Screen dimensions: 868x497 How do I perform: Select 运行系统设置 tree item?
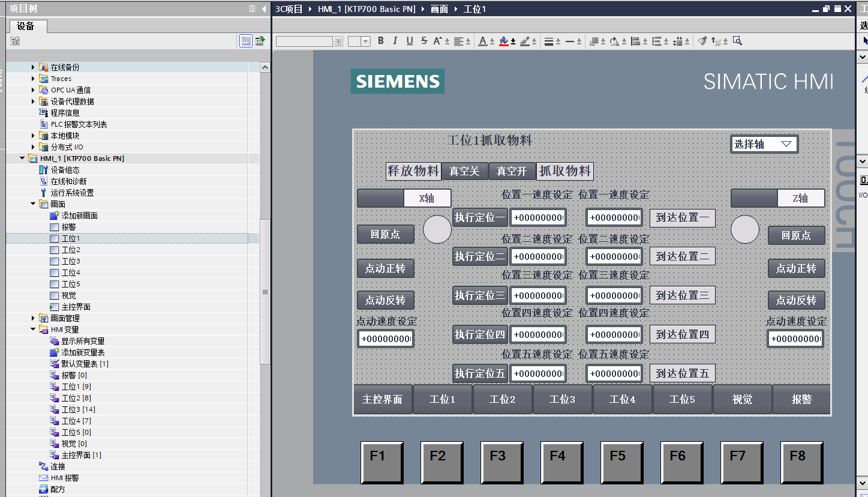point(72,193)
